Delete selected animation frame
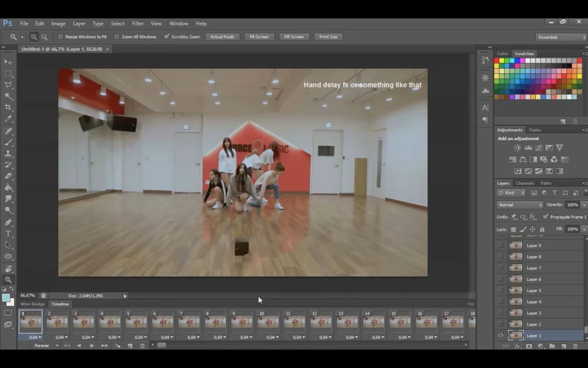Screen dimensions: 588x368 point(142,346)
